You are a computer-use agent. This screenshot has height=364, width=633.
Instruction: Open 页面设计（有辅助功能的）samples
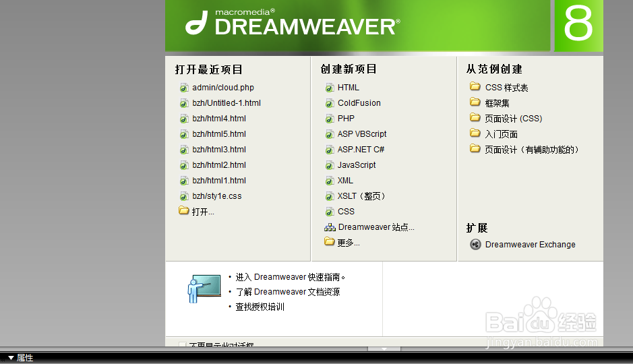click(531, 150)
